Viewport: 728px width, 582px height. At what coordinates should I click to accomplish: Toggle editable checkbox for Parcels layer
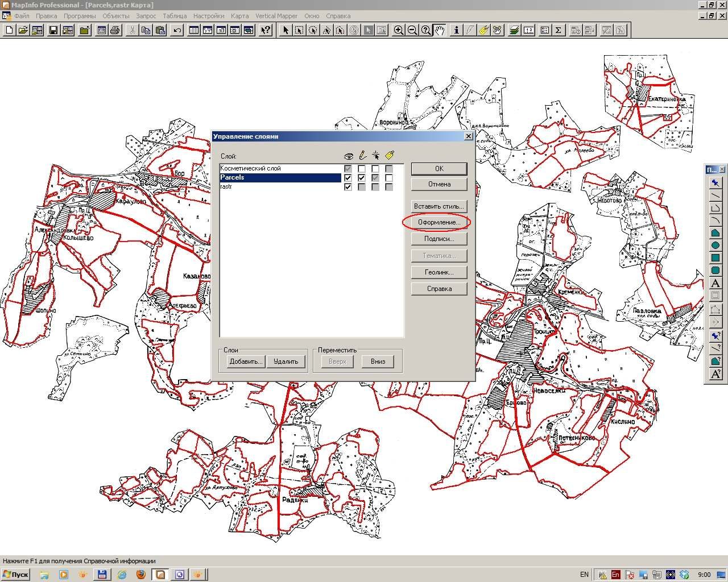tap(362, 178)
